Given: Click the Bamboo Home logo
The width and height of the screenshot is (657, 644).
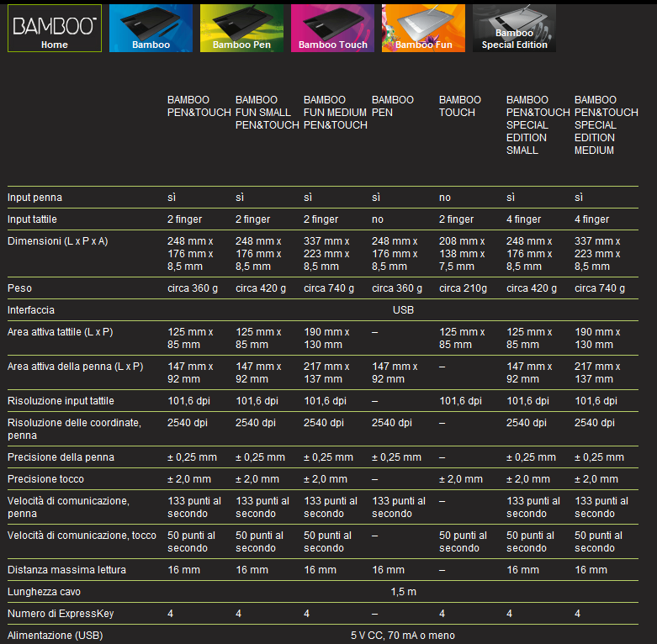Looking at the screenshot, I should [55, 29].
